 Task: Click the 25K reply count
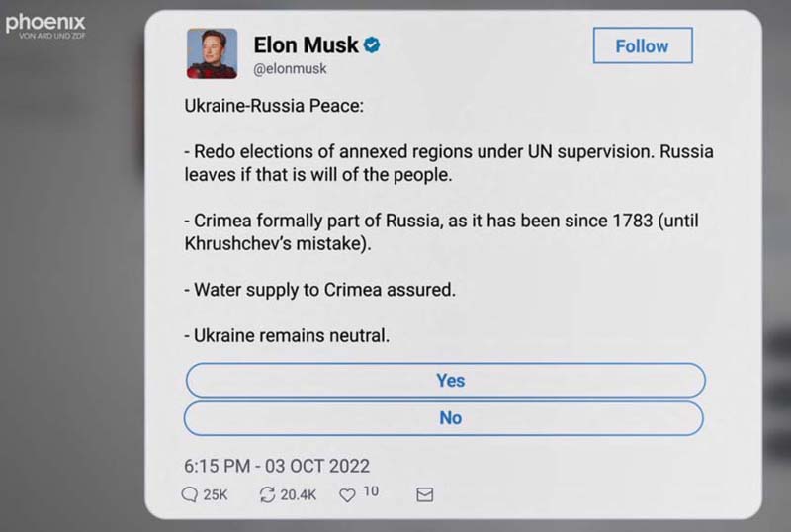coord(216,495)
